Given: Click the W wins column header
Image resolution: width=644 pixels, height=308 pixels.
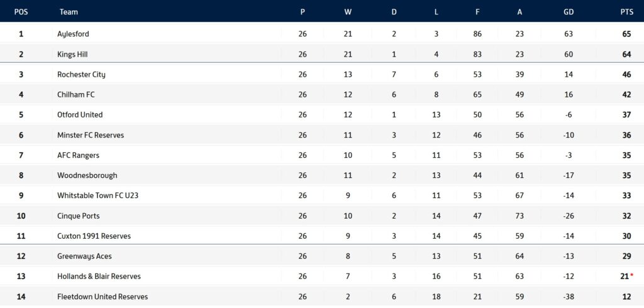Looking at the screenshot, I should point(348,12).
